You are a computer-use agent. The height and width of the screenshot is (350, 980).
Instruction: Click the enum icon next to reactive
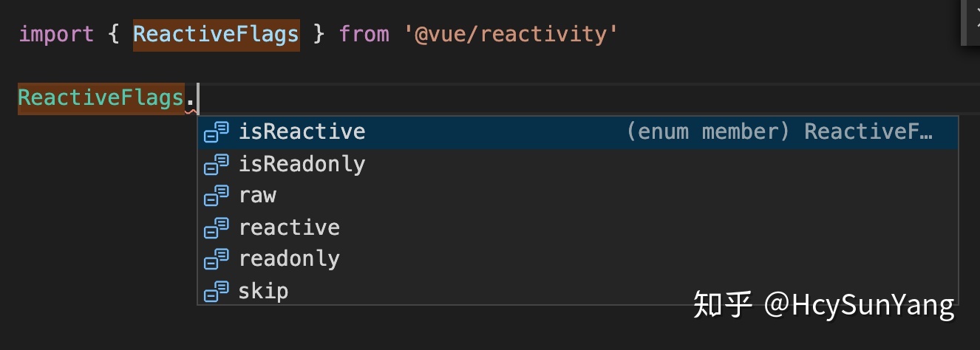click(217, 227)
